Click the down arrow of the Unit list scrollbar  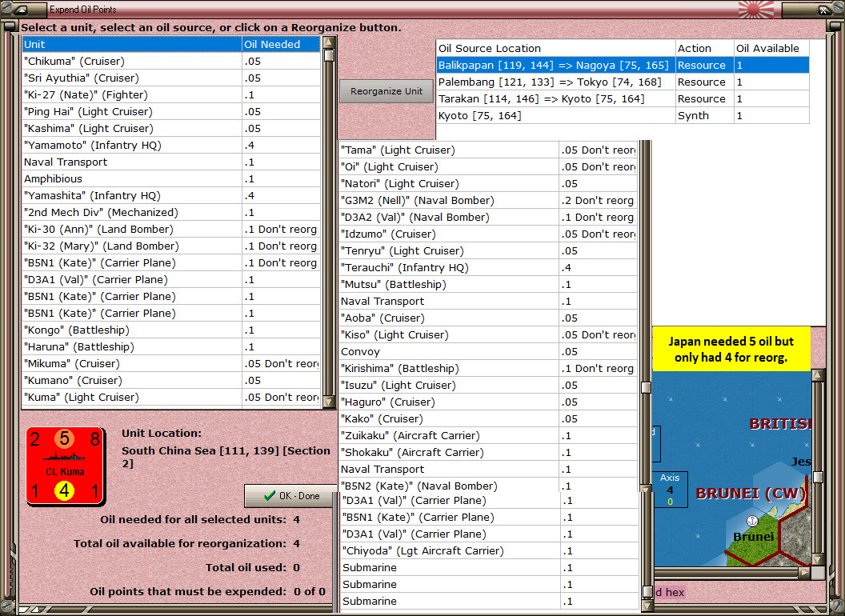pos(329,401)
